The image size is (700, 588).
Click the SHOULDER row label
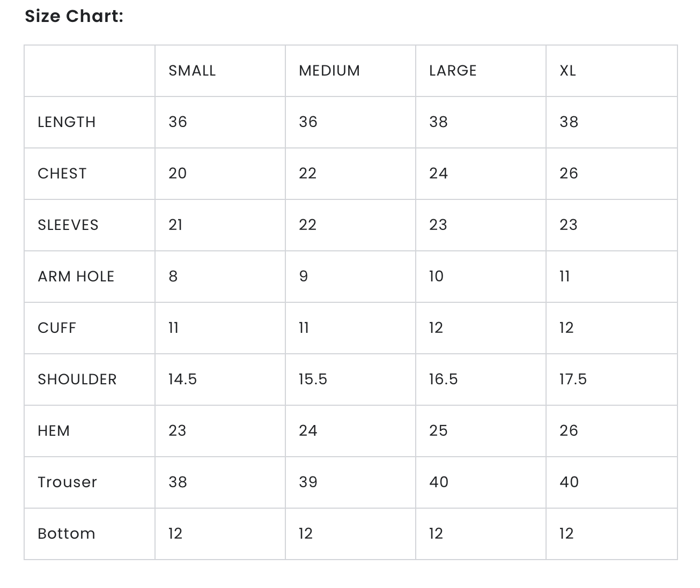pyautogui.click(x=77, y=379)
